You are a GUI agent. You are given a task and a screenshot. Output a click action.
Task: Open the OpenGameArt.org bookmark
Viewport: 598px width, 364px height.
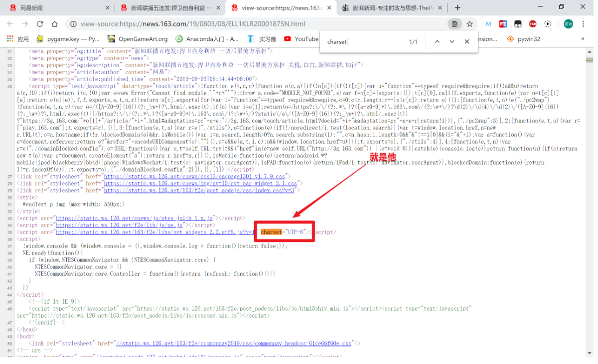point(138,39)
